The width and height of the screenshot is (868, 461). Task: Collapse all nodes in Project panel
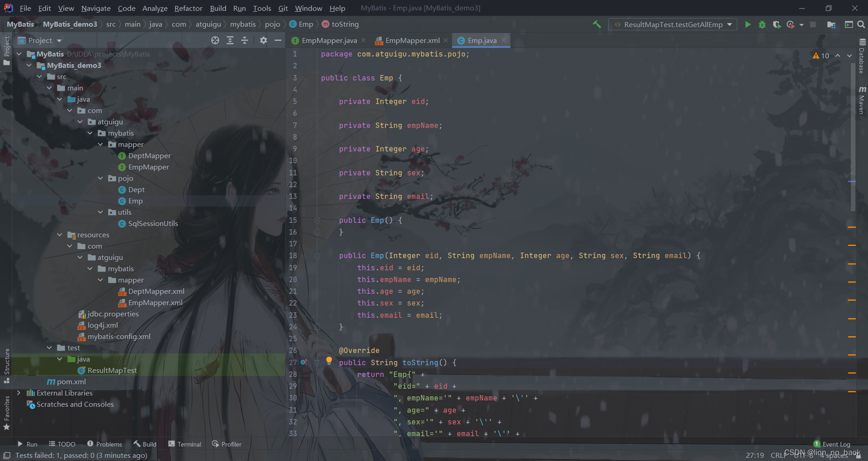(x=245, y=41)
